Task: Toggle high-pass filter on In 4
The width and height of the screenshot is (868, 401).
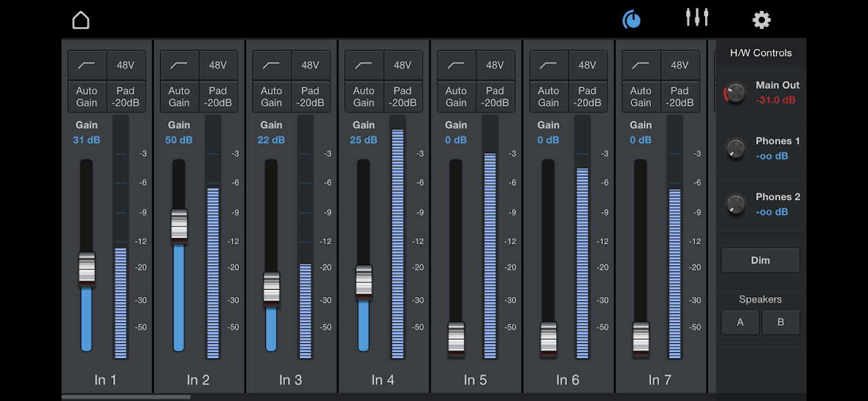Action: 363,65
